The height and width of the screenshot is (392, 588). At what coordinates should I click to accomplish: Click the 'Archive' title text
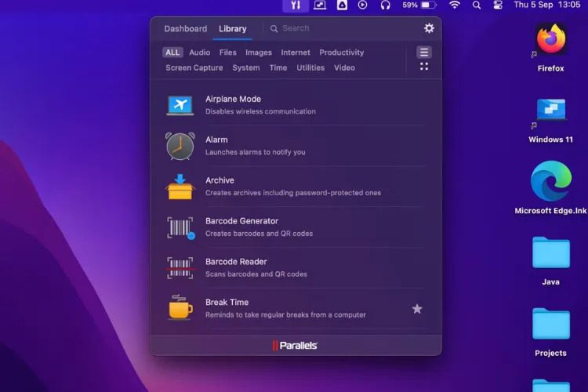tap(220, 180)
